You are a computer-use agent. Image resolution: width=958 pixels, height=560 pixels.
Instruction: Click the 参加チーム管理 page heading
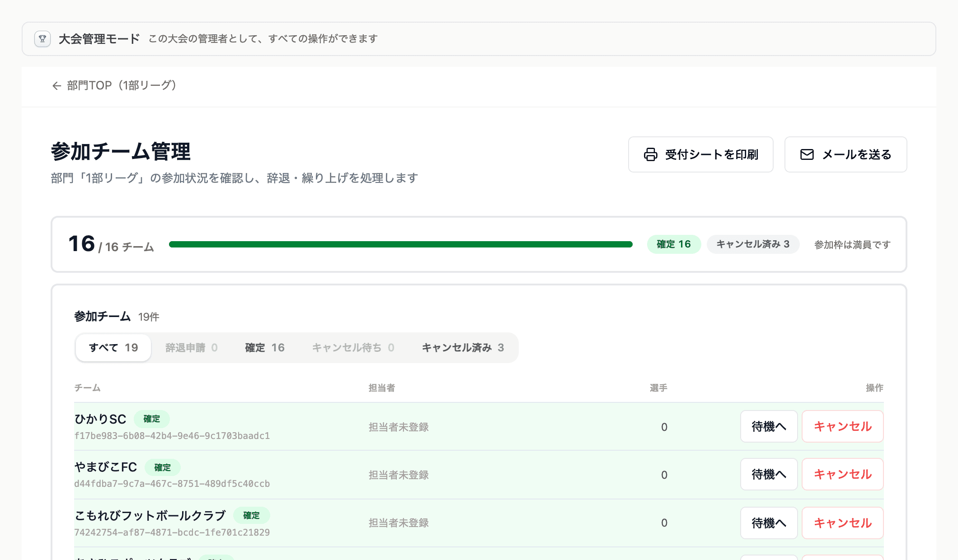[x=121, y=151]
